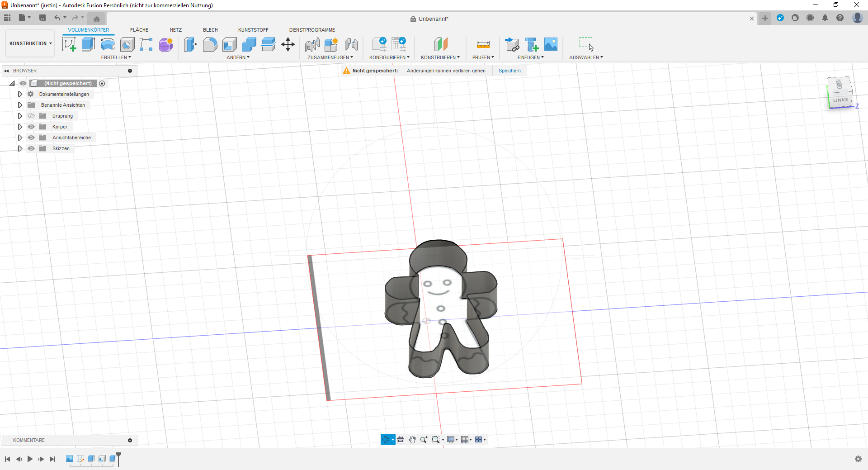Viewport: 868px width, 470px height.
Task: Open the notifications bell icon
Action: click(825, 18)
